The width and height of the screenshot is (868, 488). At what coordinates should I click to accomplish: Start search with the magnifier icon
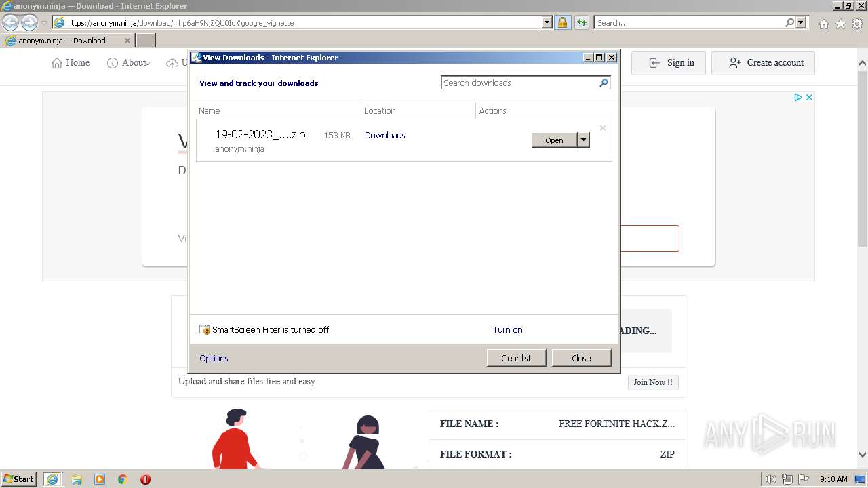tap(790, 23)
